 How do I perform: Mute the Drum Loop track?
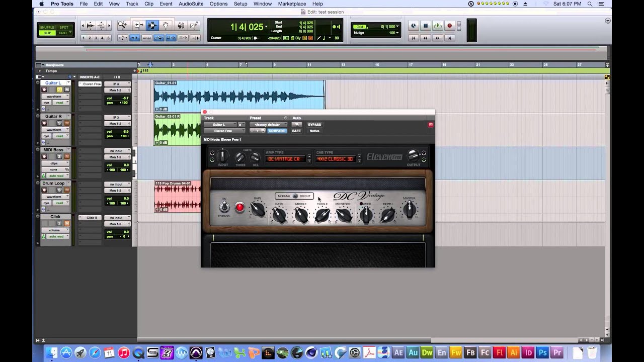click(66, 190)
